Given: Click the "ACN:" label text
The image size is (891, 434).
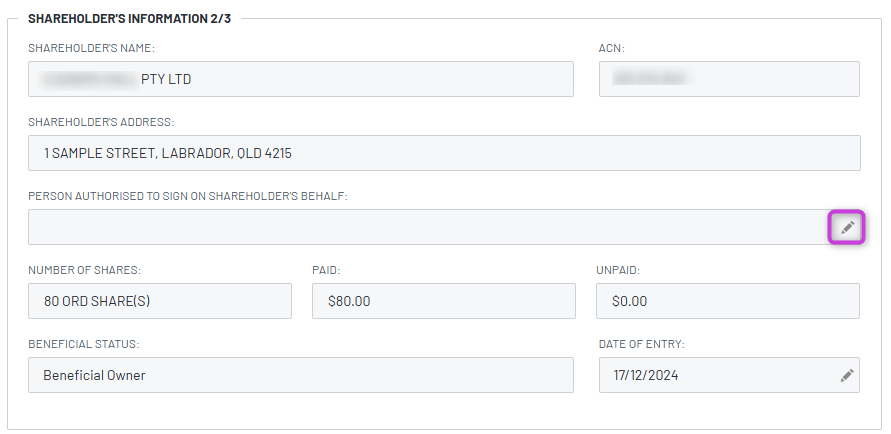Looking at the screenshot, I should tap(611, 48).
